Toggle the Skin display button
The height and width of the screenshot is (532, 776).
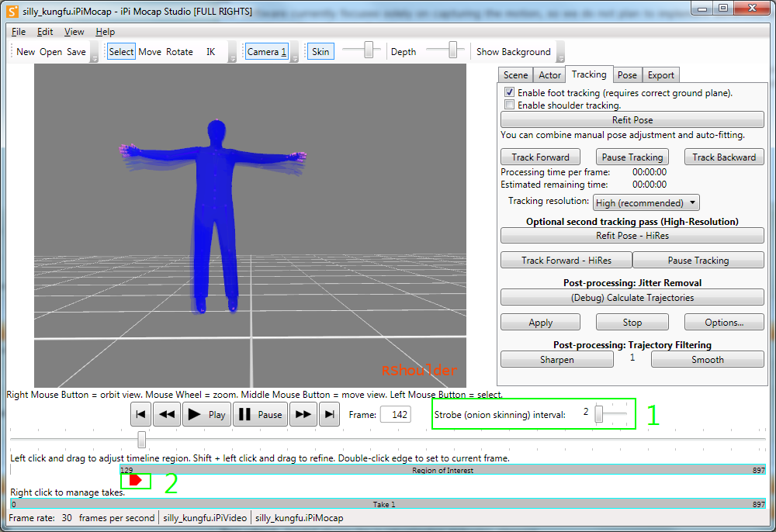tap(320, 51)
